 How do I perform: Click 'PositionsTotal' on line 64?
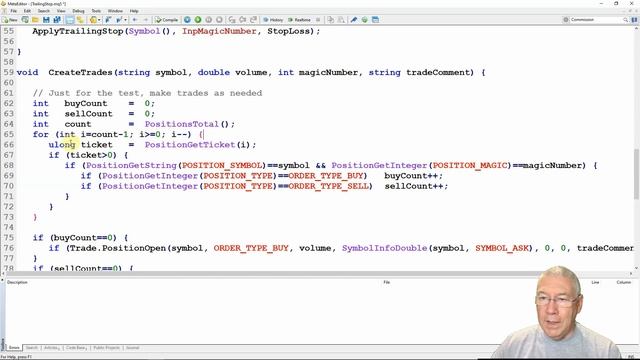tap(182, 124)
